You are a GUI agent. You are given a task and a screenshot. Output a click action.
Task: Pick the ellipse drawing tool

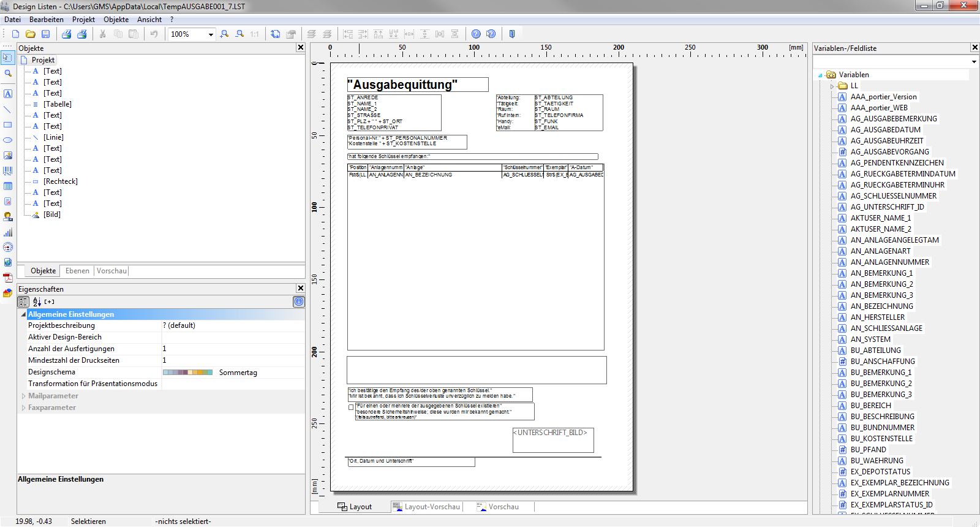pos(8,140)
